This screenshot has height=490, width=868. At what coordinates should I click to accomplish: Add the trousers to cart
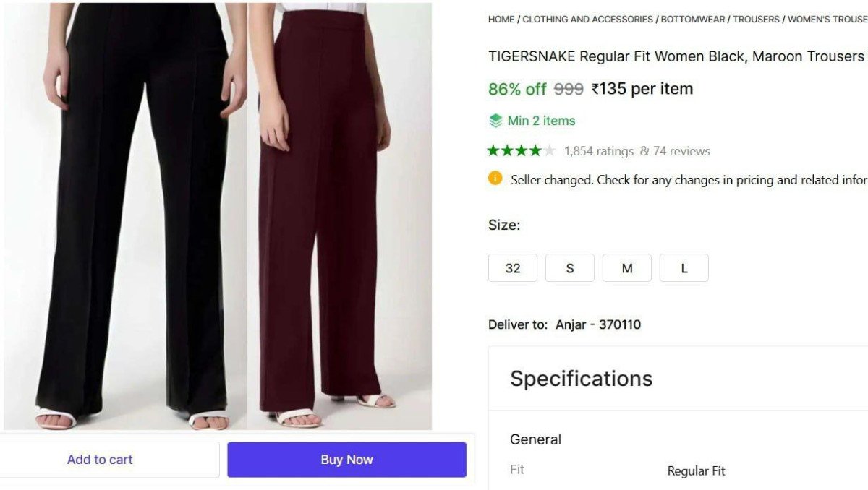pos(100,460)
